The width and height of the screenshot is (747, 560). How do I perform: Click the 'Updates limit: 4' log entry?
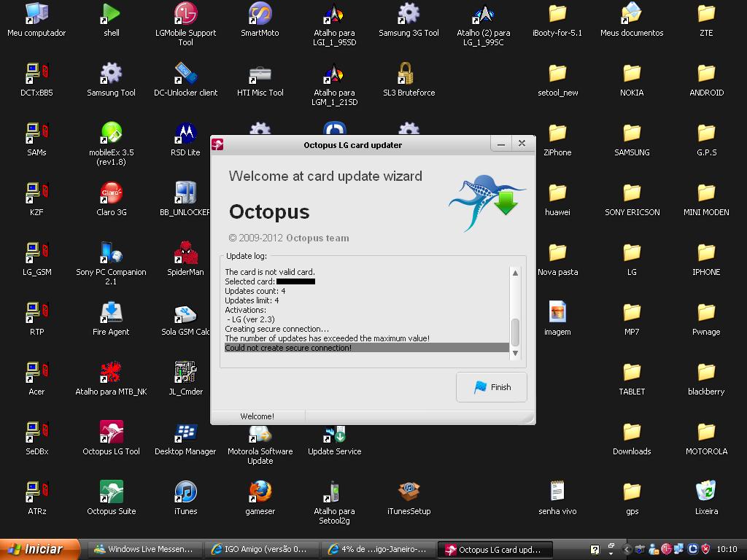click(x=252, y=300)
